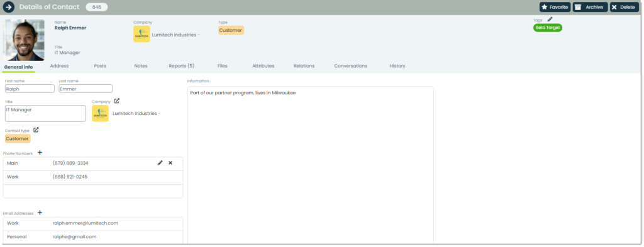This screenshot has width=644, height=247.
Task: Click the Lumitech logo in the form
Action: tap(100, 113)
